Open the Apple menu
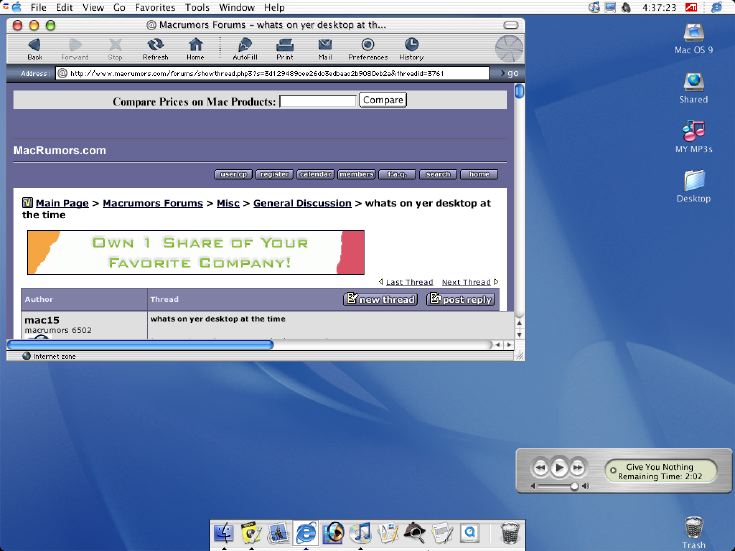 pyautogui.click(x=16, y=7)
